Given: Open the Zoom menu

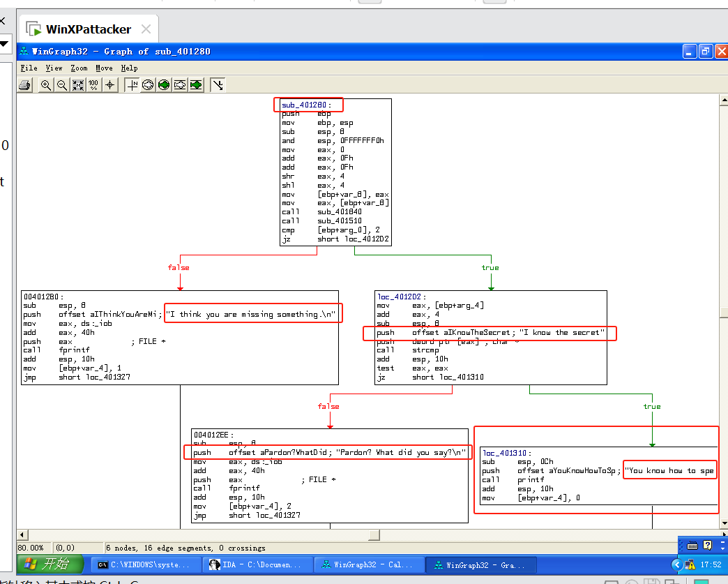Looking at the screenshot, I should coord(79,68).
